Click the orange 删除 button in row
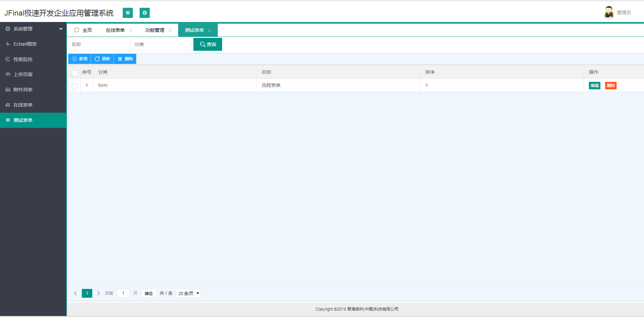 (x=611, y=86)
